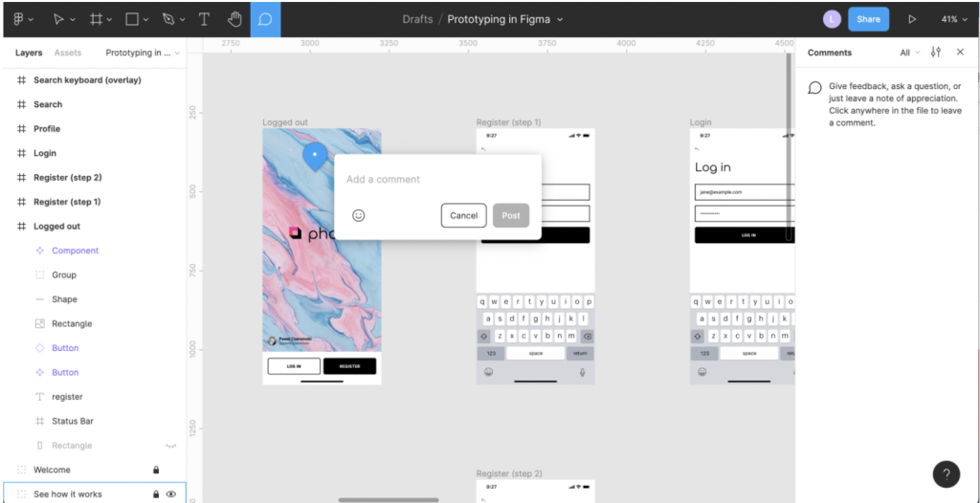980x503 pixels.
Task: Click the Share button
Action: coord(868,19)
